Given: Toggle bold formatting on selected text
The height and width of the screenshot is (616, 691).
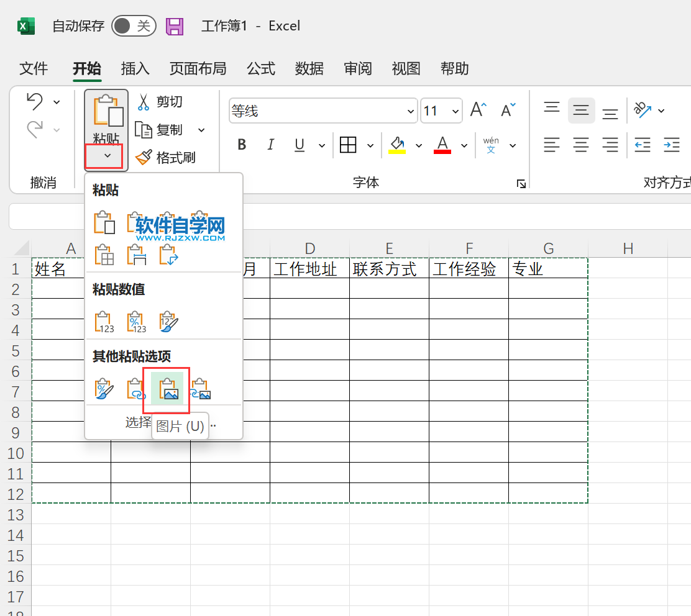Looking at the screenshot, I should click(x=241, y=144).
